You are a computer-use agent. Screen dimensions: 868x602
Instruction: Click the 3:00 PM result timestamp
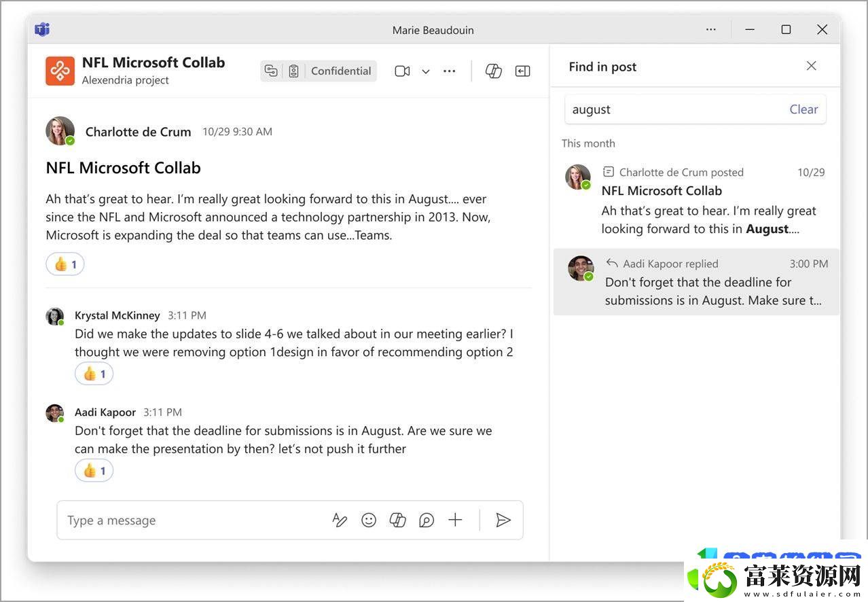pos(808,264)
